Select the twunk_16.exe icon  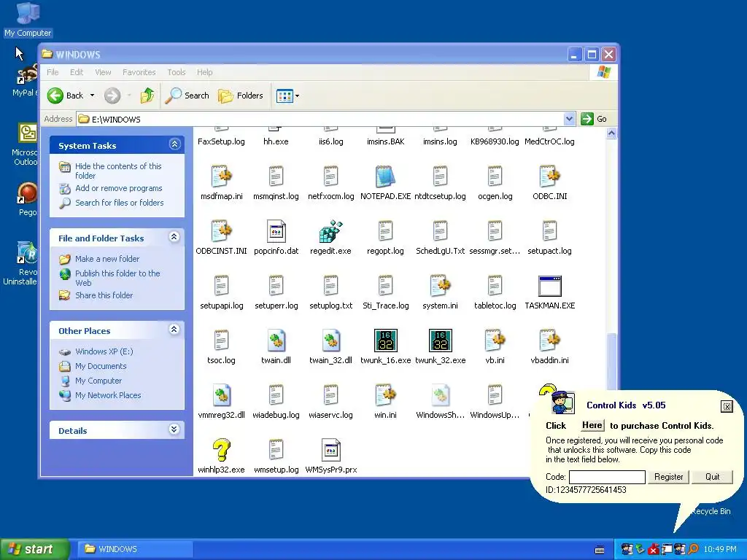pyautogui.click(x=385, y=341)
